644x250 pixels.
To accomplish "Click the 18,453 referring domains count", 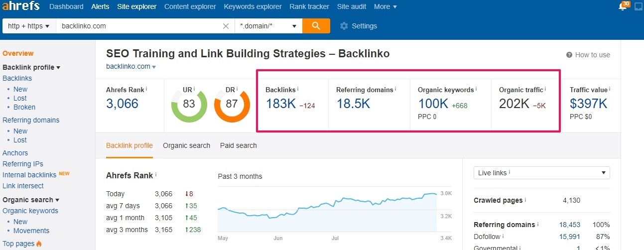I will click(x=570, y=225).
